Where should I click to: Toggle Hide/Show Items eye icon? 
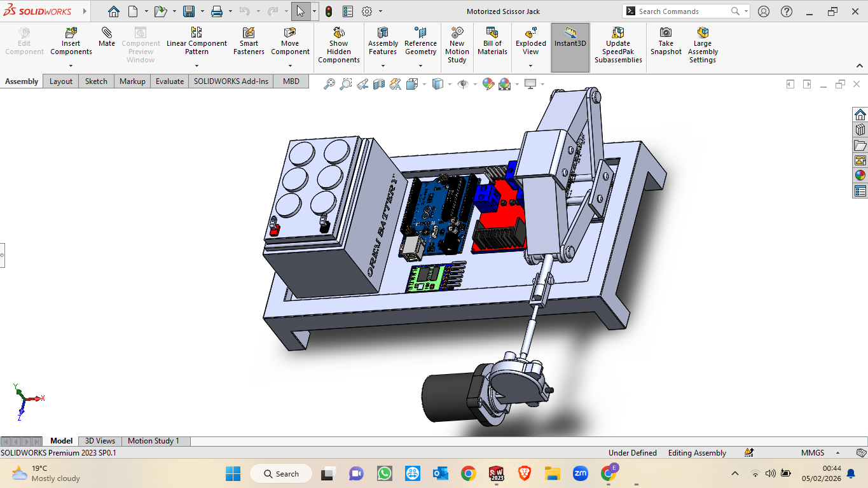(463, 84)
